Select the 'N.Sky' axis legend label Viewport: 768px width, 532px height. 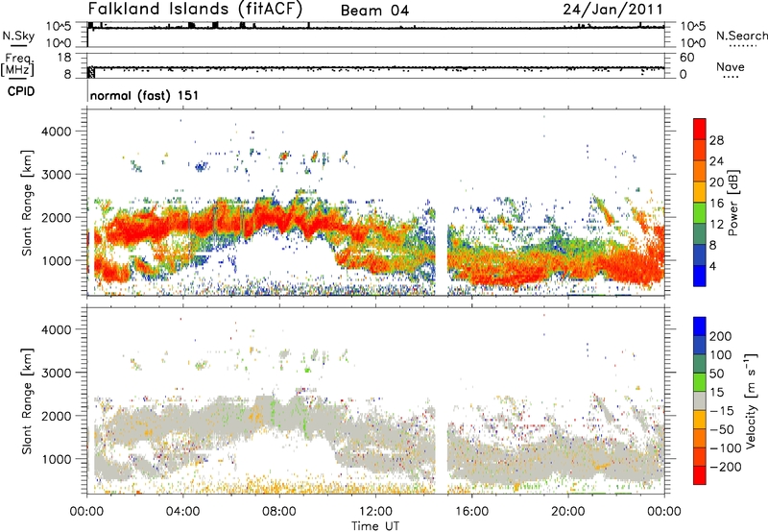click(18, 36)
